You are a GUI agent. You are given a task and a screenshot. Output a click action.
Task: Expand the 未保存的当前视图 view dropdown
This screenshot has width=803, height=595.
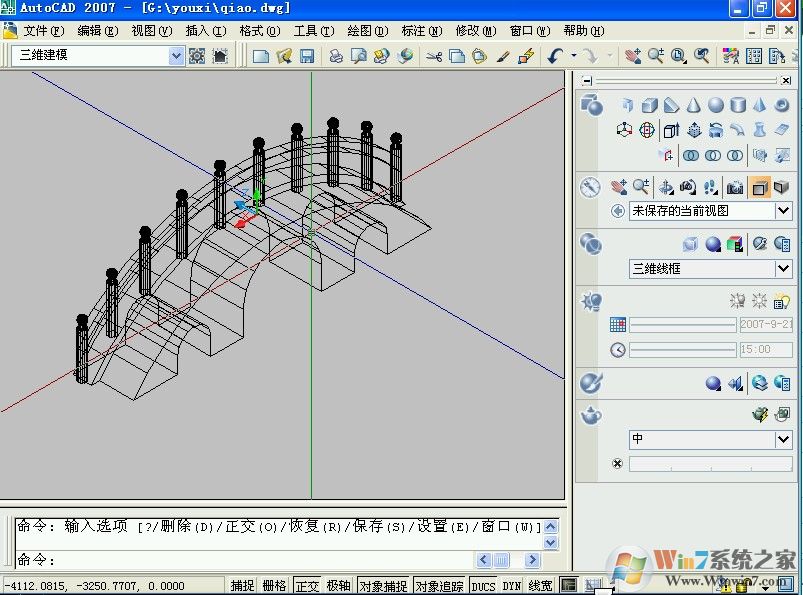coord(783,210)
